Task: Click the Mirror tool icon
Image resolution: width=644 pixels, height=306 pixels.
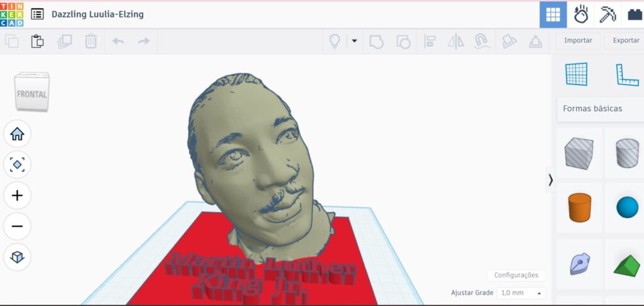Action: pos(456,42)
